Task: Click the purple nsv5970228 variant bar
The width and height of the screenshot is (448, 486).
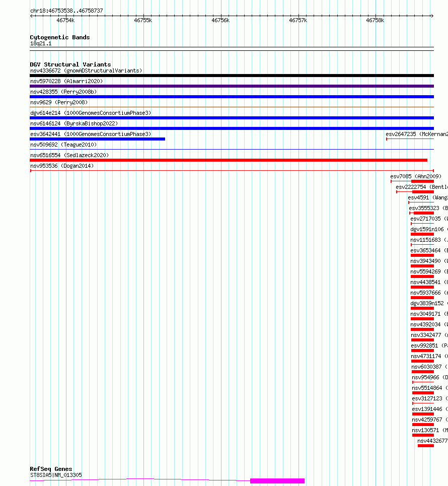Action: [x=232, y=86]
